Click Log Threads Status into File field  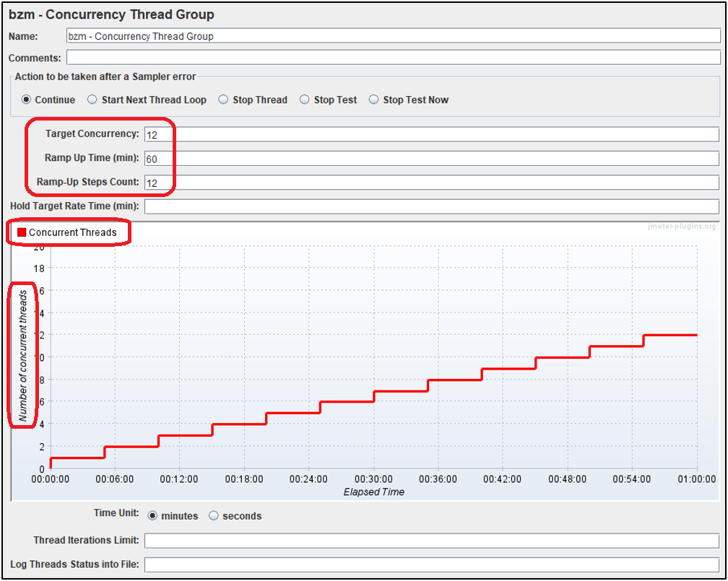(432, 564)
